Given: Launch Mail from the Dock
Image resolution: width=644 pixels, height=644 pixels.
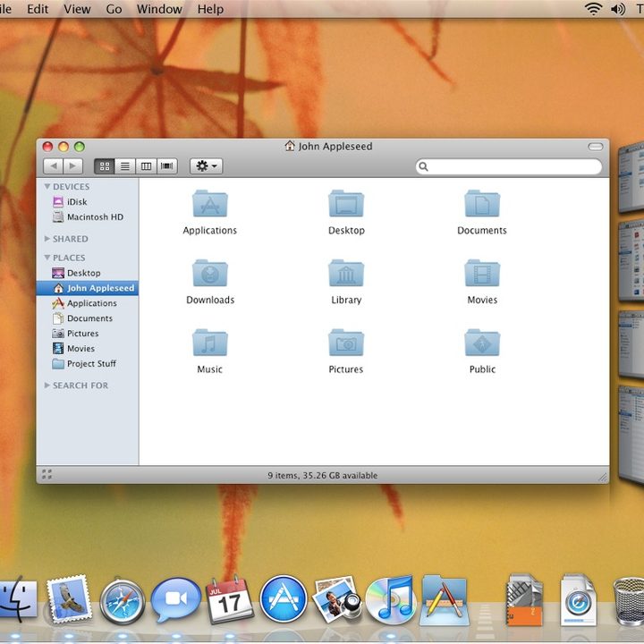Looking at the screenshot, I should tap(69, 598).
